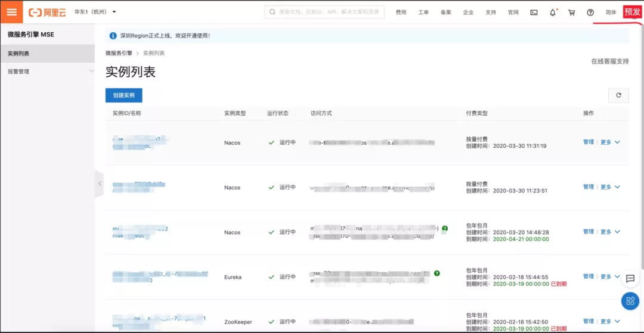Expand 更多 for the ZooKeeper instance

(611, 321)
